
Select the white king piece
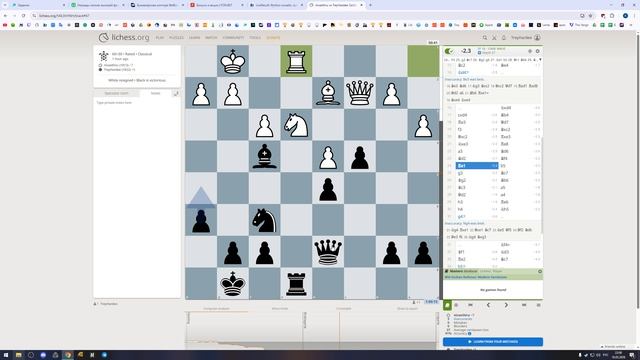tap(233, 61)
